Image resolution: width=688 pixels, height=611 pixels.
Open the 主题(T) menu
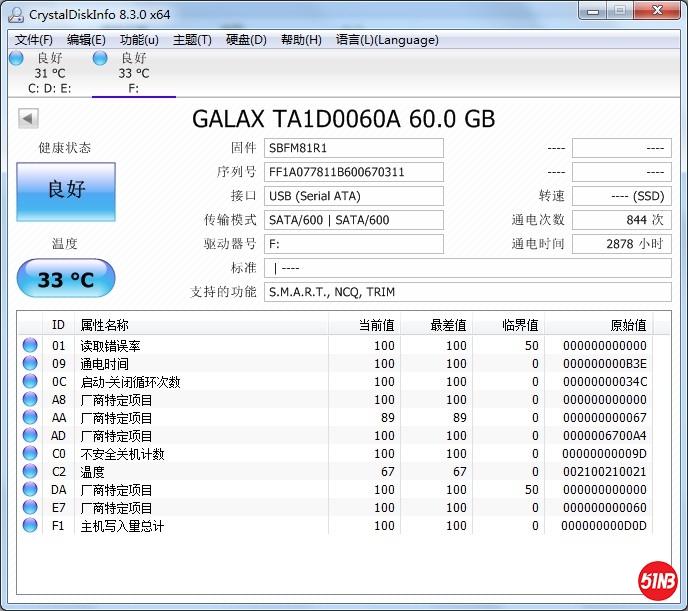tap(192, 40)
